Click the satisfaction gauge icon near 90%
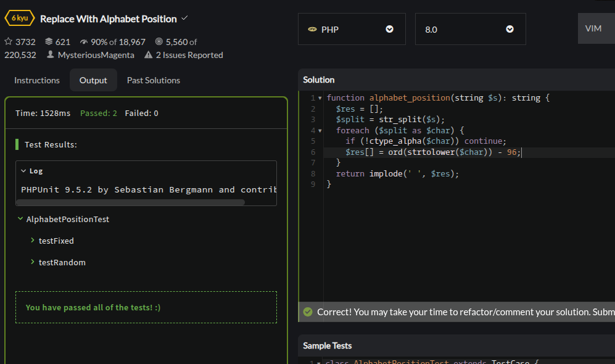615x364 pixels. [84, 42]
